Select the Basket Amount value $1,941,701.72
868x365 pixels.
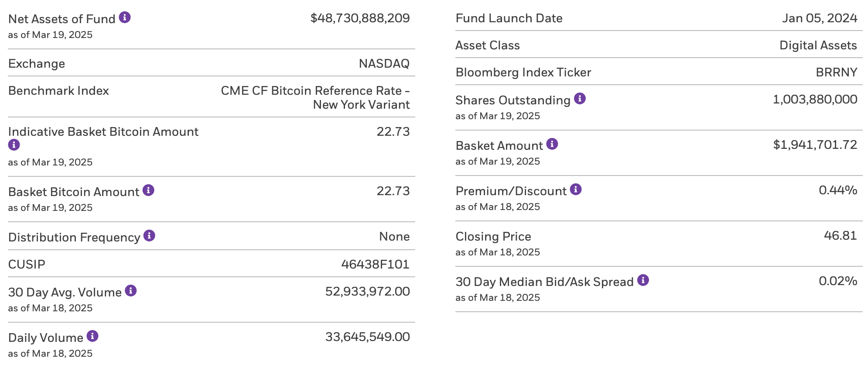[x=815, y=145]
